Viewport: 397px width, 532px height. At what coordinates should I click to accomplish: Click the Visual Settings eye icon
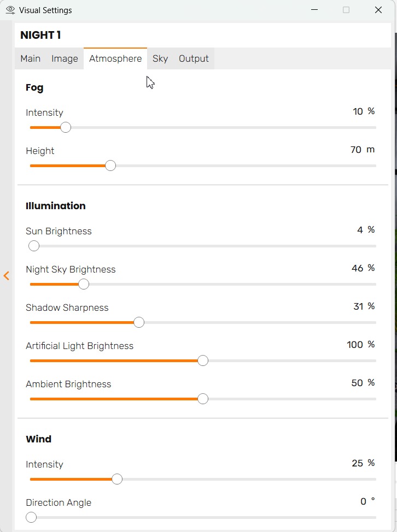(x=10, y=10)
